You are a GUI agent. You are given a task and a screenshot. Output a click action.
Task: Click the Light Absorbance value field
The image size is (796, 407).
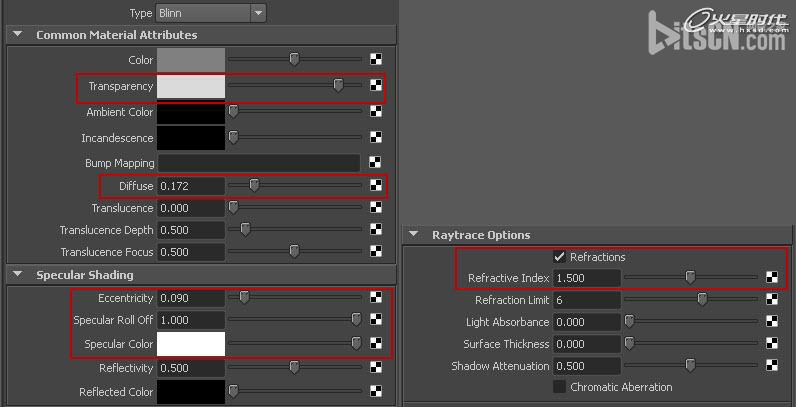[587, 322]
